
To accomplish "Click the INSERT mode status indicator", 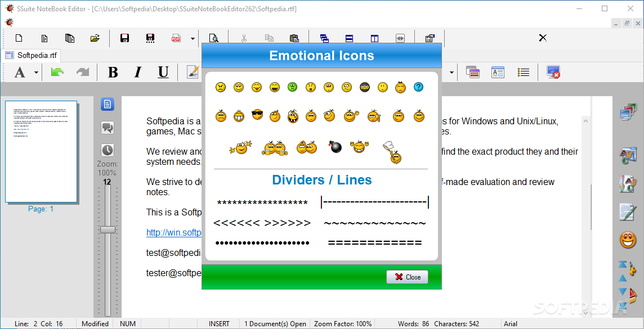I will (219, 324).
